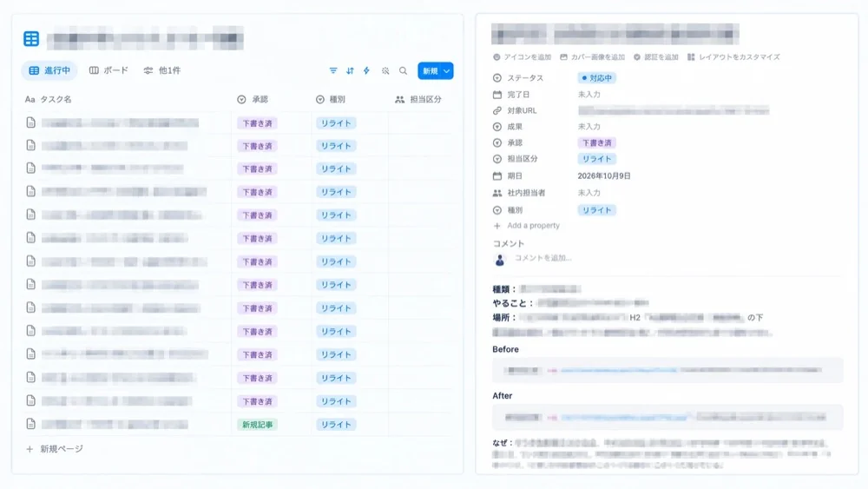Add a row via 新規ページ
868x489 pixels.
(x=55, y=449)
